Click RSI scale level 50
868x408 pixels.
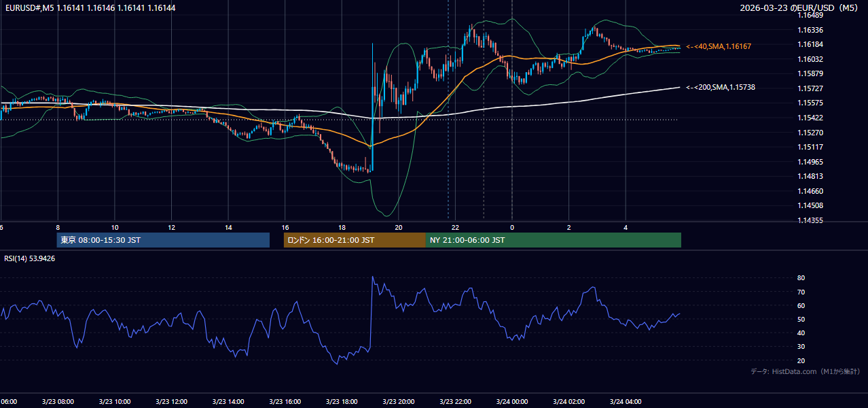tap(801, 319)
